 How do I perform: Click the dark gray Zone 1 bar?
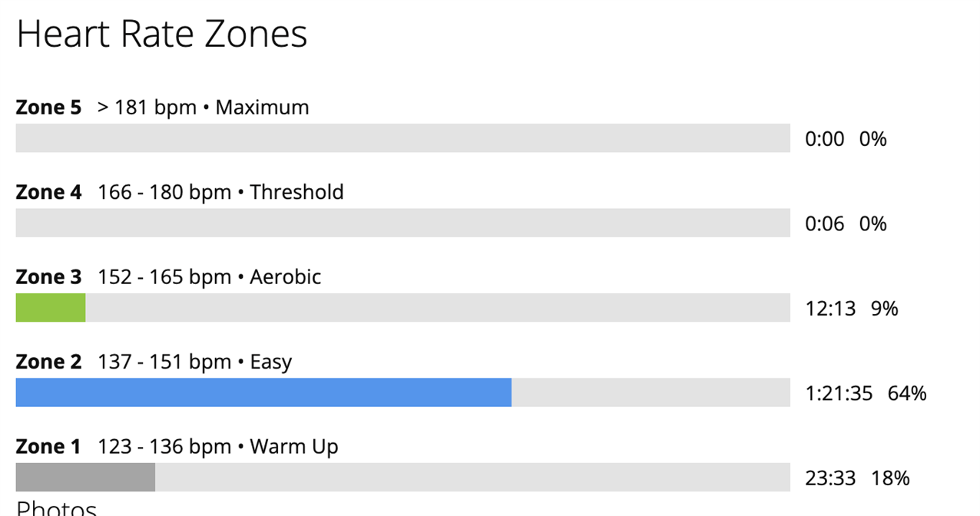[85, 478]
